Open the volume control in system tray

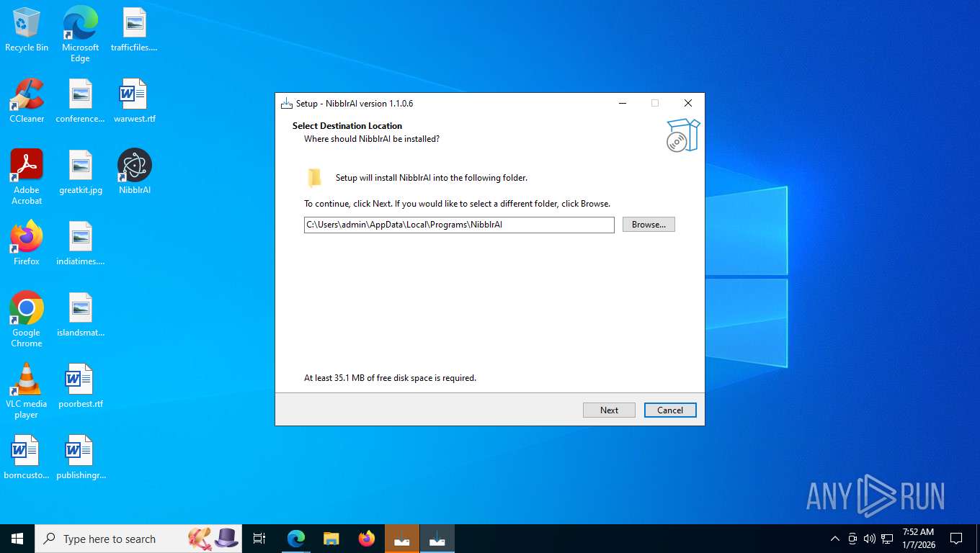tap(870, 539)
